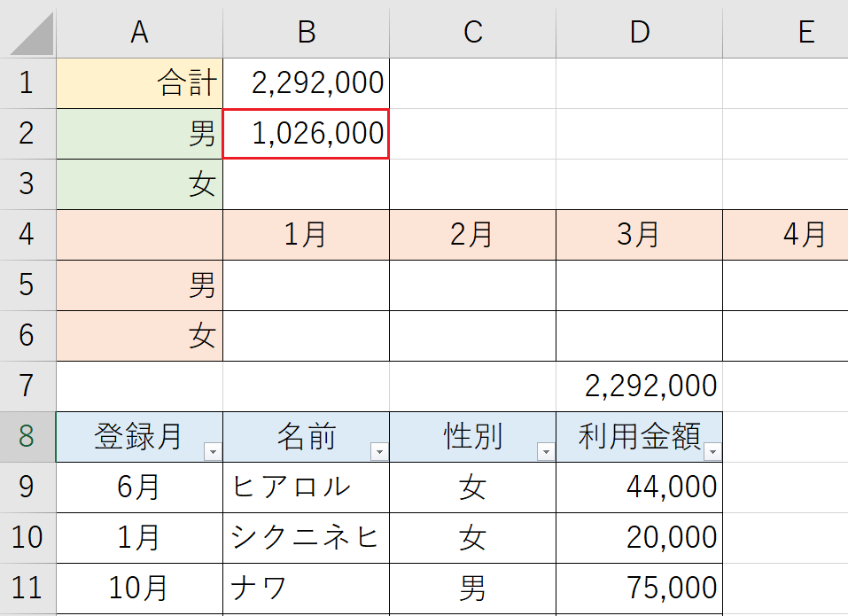Select row 4 header

[27, 235]
